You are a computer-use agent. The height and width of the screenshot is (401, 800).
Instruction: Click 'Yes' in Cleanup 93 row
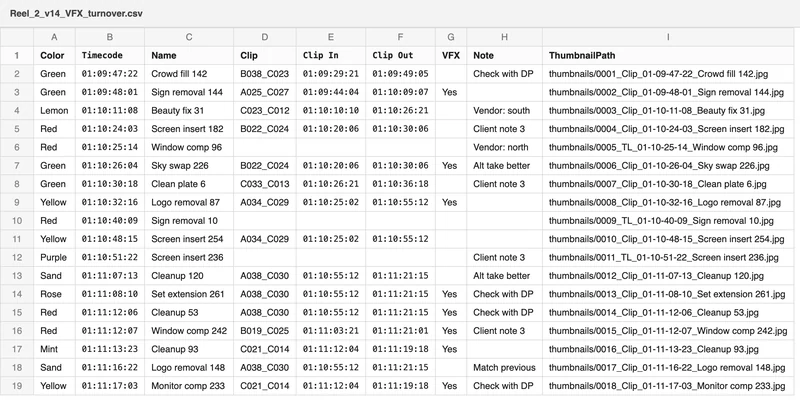449,349
